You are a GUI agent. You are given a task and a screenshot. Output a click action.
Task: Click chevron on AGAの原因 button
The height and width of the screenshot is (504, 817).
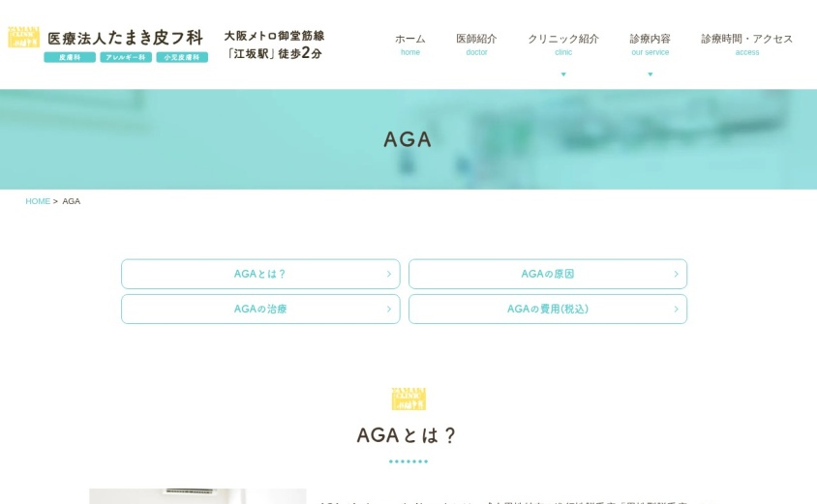tap(676, 274)
